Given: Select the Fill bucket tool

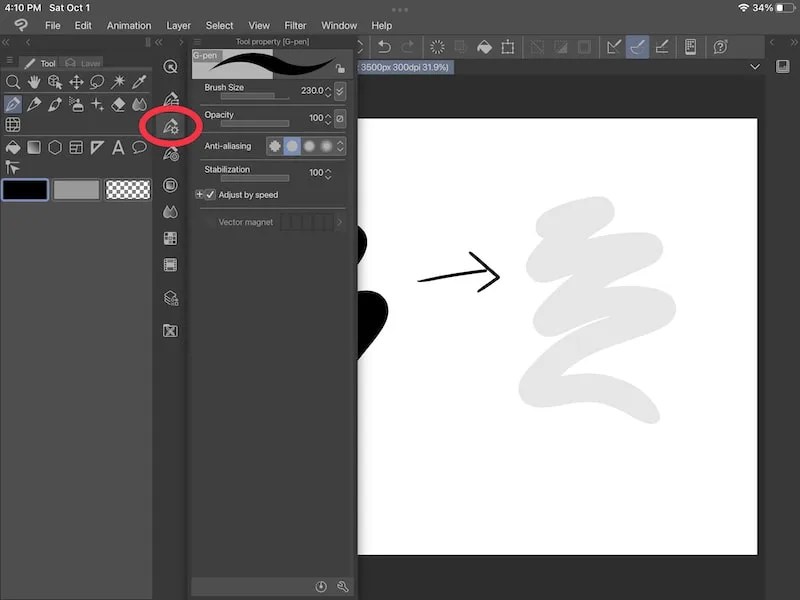Looking at the screenshot, I should [x=12, y=147].
